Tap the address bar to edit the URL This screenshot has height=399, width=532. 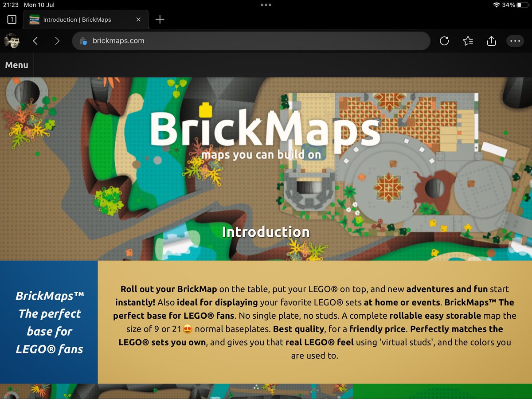(x=251, y=41)
